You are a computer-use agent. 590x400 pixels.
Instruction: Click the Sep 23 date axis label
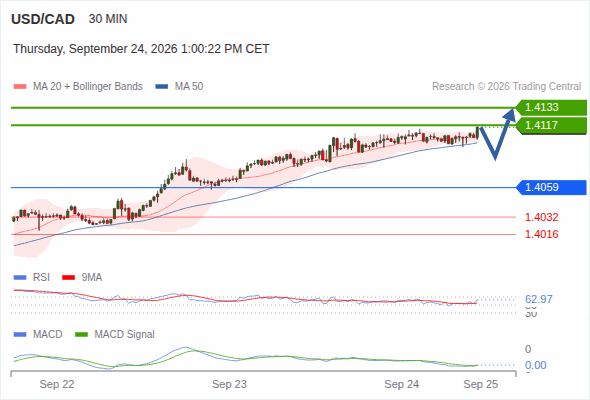tap(230, 385)
